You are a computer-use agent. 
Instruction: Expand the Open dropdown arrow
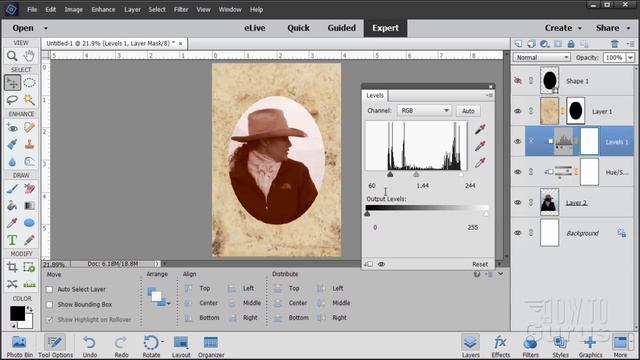[46, 28]
